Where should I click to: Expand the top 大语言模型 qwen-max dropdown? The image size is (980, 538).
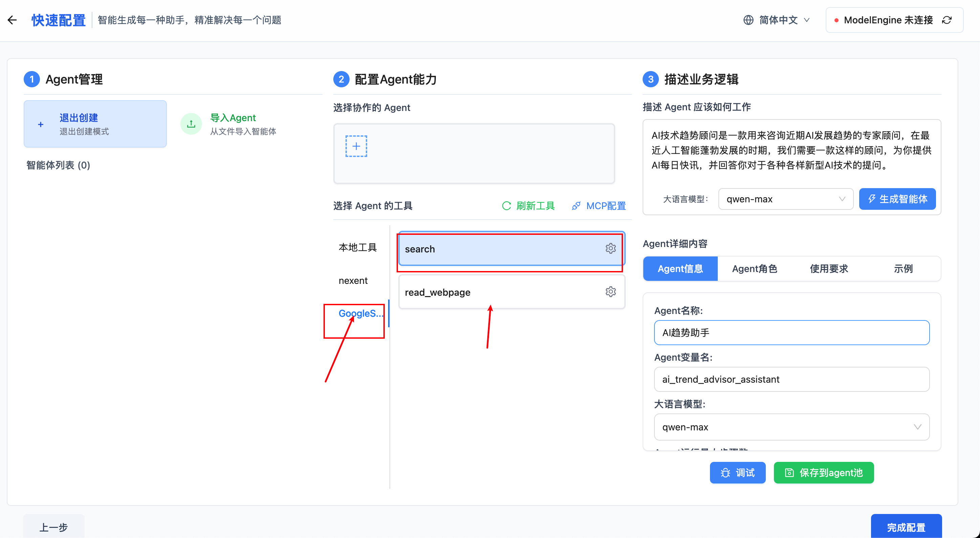click(x=785, y=199)
